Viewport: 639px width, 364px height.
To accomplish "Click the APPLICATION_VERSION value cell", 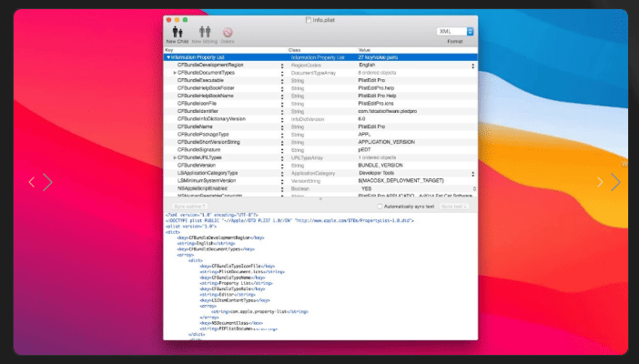I will coord(386,142).
